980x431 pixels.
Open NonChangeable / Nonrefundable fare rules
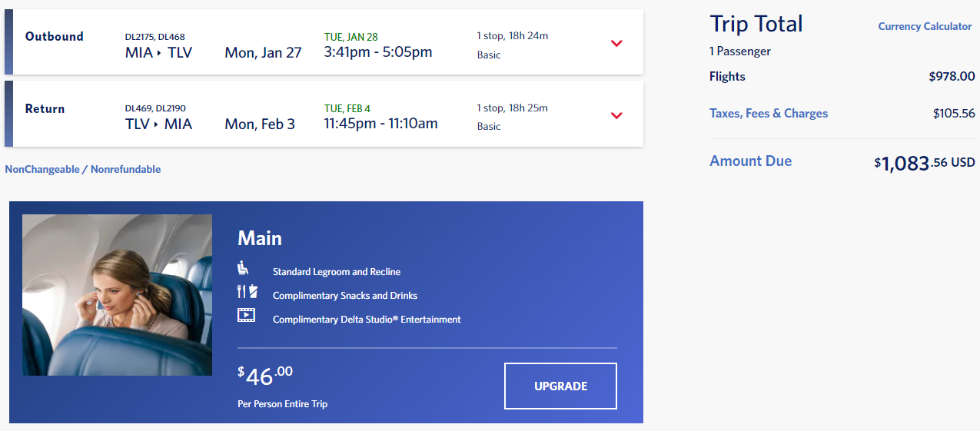coord(83,169)
